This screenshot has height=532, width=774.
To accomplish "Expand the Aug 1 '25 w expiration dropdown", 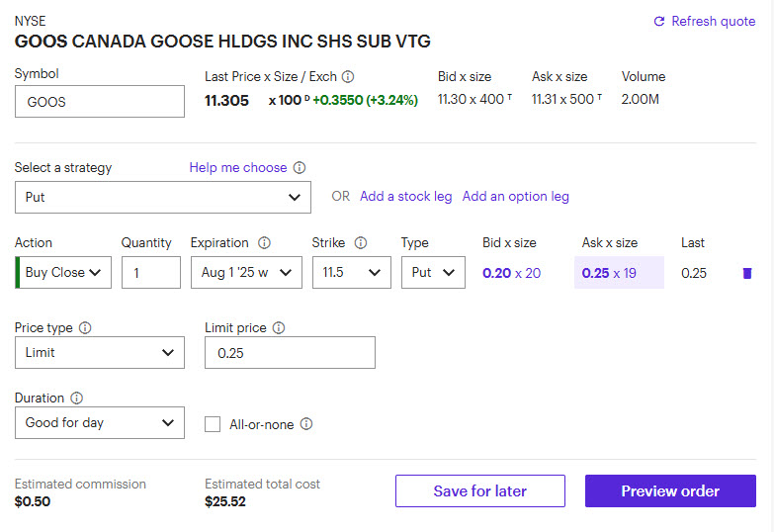I will click(246, 272).
